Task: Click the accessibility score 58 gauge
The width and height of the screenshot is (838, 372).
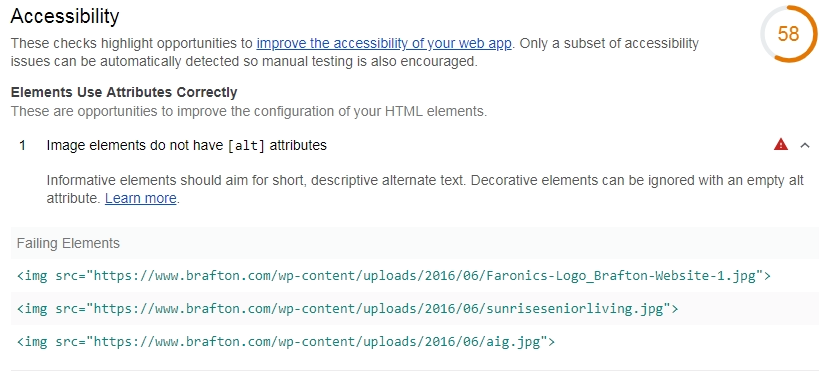Action: (x=789, y=34)
